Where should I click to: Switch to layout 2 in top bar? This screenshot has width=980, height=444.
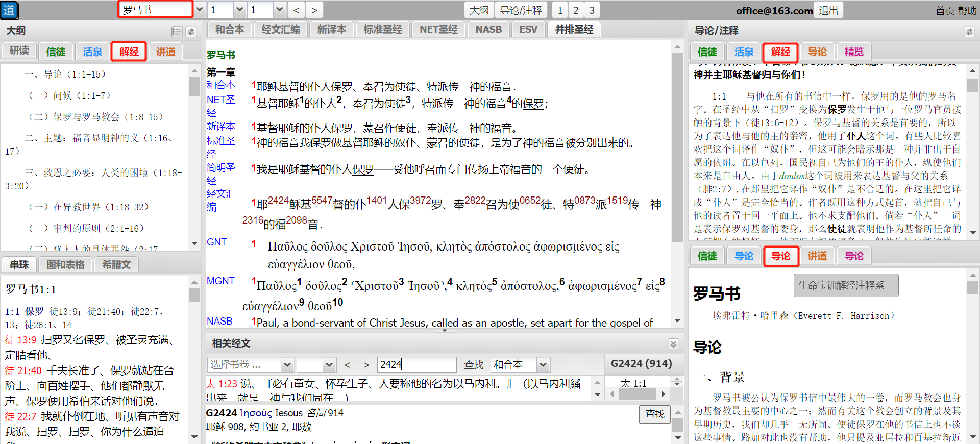click(x=576, y=10)
